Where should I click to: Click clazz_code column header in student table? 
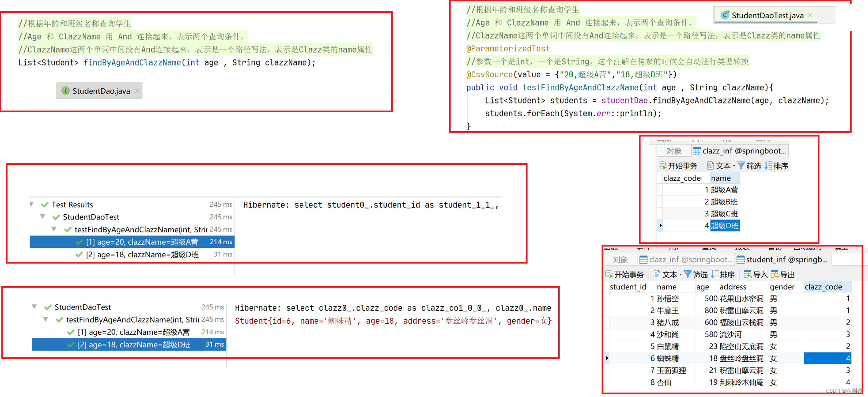tap(828, 287)
